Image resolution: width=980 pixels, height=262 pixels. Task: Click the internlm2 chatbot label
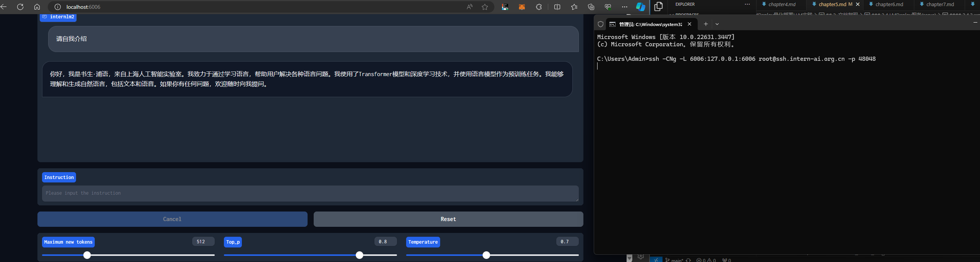[x=58, y=17]
